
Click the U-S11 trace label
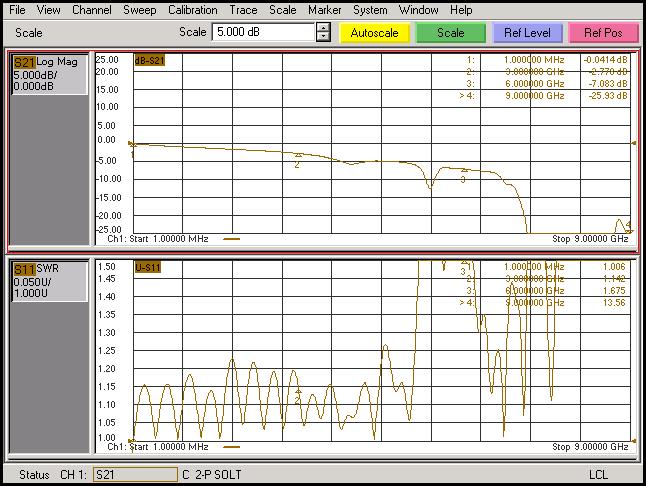point(147,268)
